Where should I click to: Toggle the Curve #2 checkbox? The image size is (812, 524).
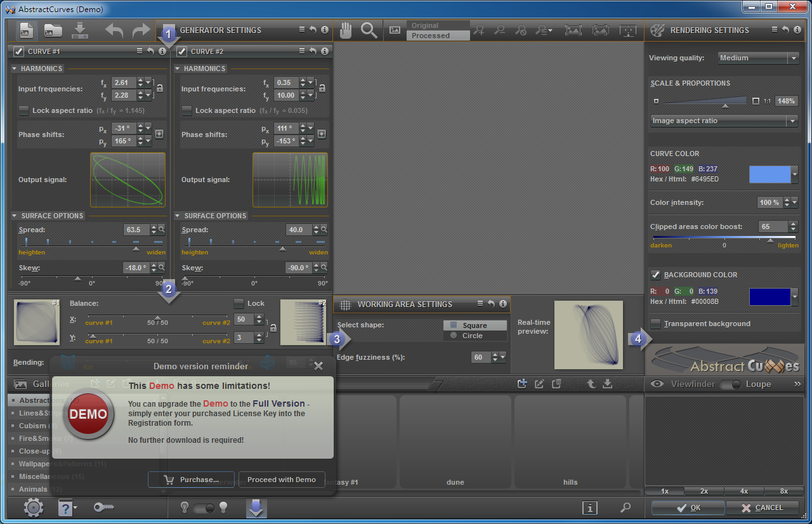pyautogui.click(x=181, y=51)
